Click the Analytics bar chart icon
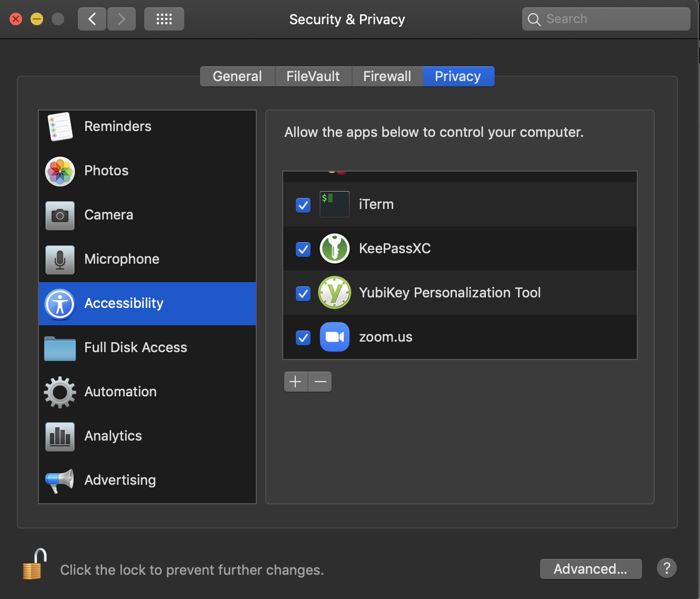The image size is (700, 599). [59, 436]
